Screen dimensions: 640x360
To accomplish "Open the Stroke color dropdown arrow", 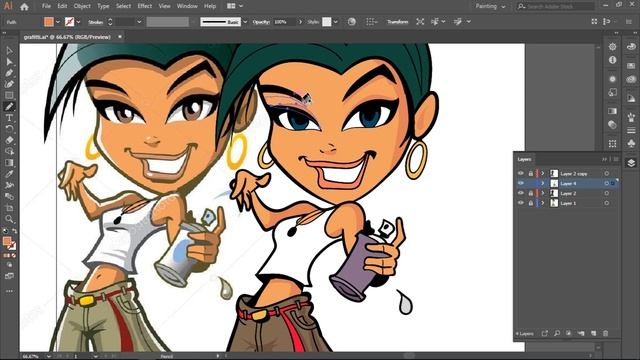I will click(x=78, y=22).
